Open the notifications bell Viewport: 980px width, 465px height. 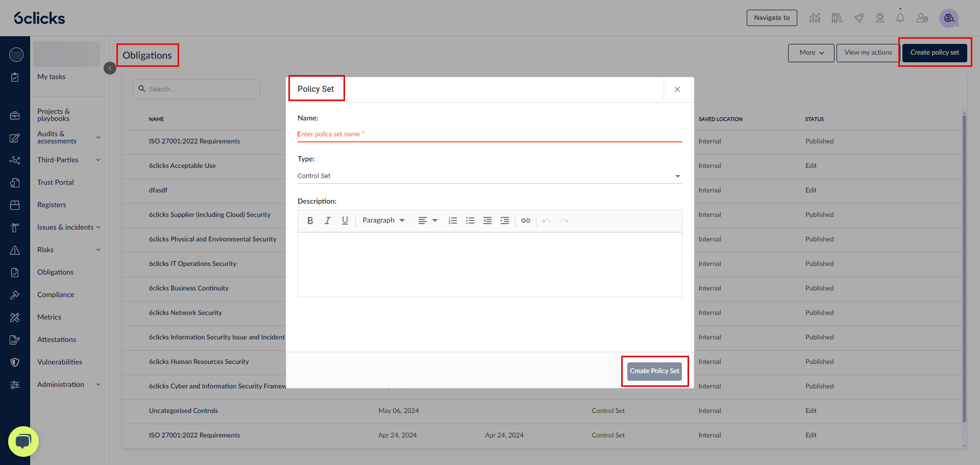click(900, 18)
